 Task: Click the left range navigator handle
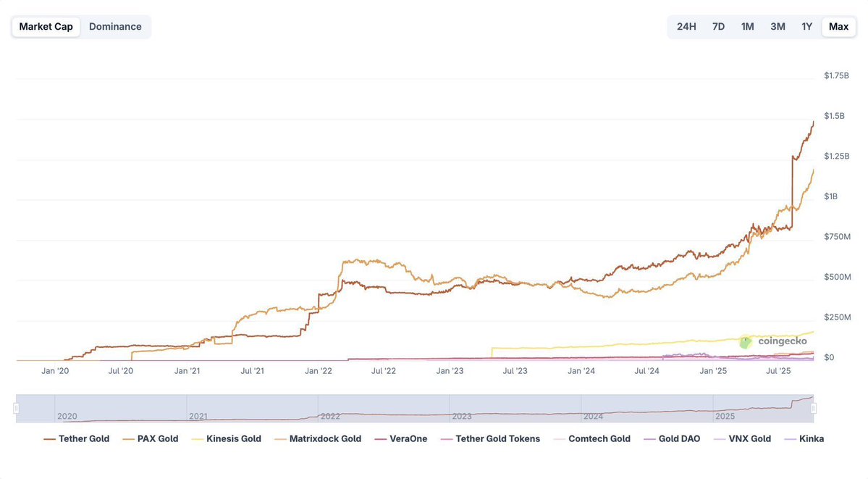(x=16, y=409)
